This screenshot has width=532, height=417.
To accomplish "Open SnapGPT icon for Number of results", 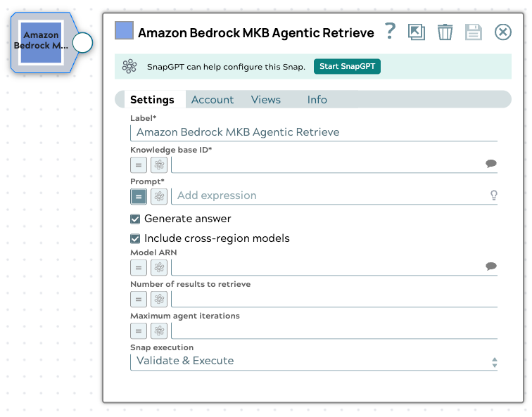I will pyautogui.click(x=159, y=300).
